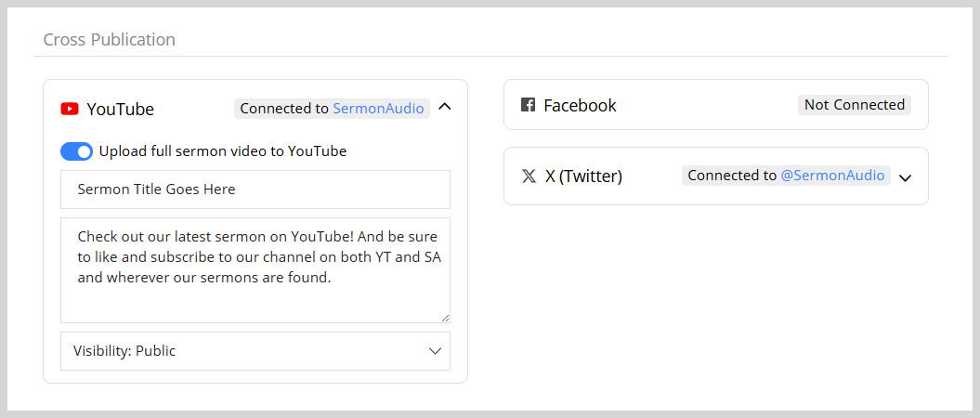The height and width of the screenshot is (418, 980).
Task: Click the description text area resize handle
Action: (445, 318)
